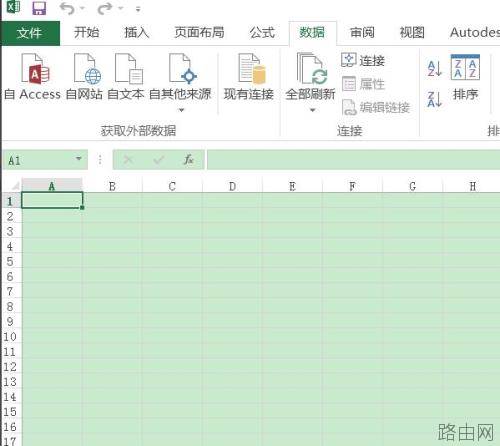Click the 编辑链接 button
500x446 pixels.
click(x=376, y=107)
